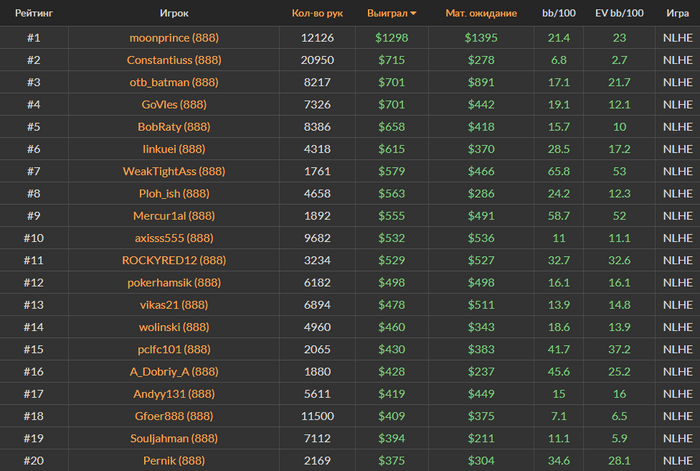Open GoVles (888) player page
Screen dimensions: 700x471
coord(174,104)
